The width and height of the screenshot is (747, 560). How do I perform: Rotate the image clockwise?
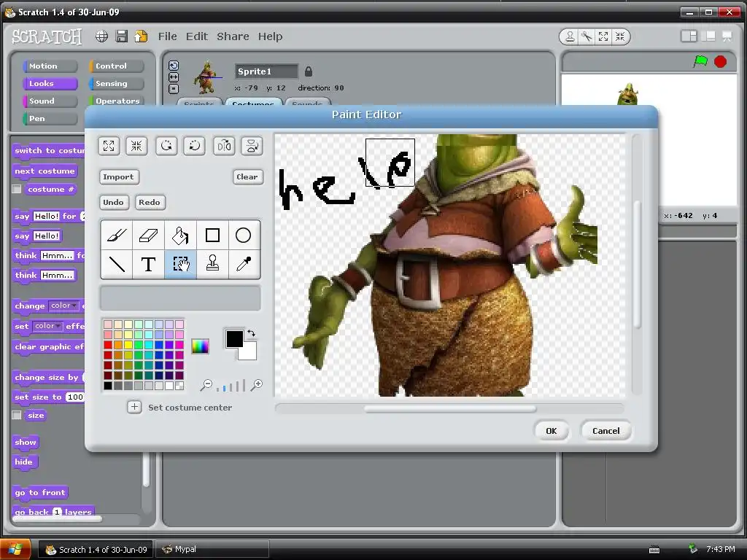[195, 146]
